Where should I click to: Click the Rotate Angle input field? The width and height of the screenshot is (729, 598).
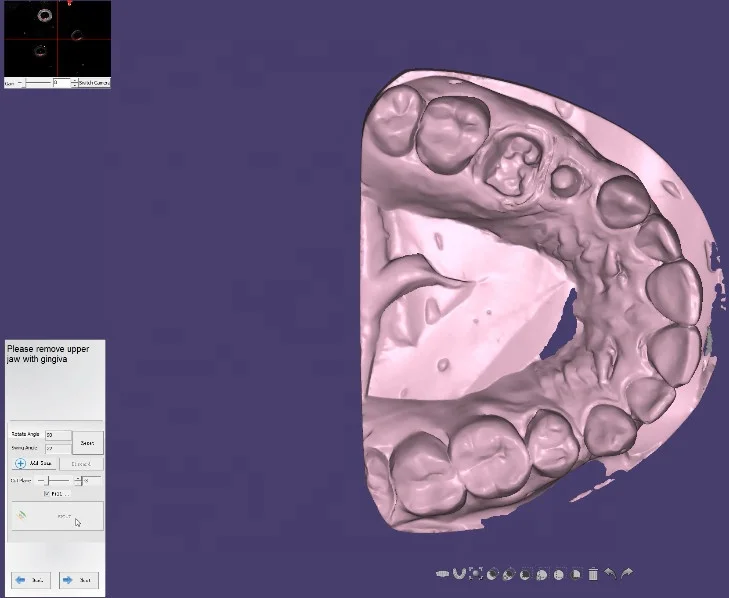[58, 435]
